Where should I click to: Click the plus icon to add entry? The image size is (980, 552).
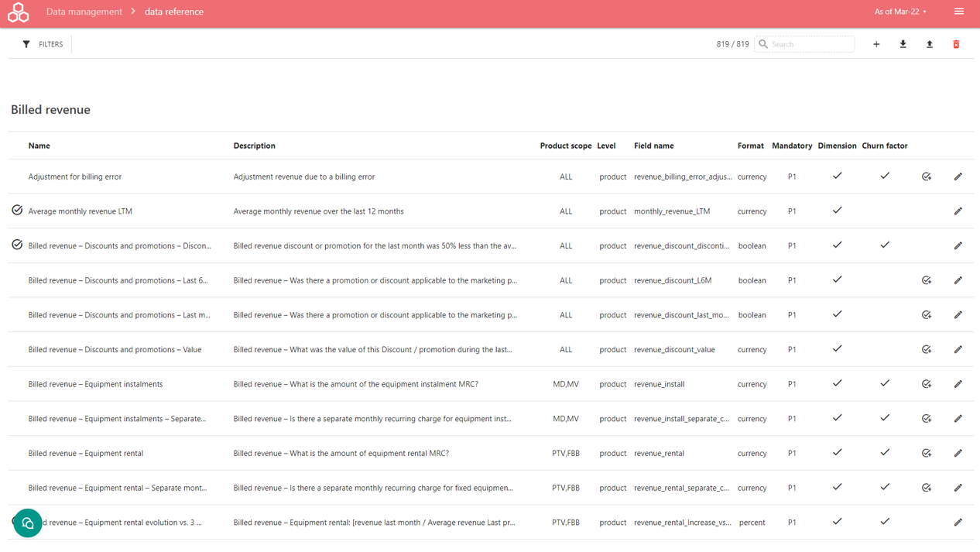coord(876,45)
